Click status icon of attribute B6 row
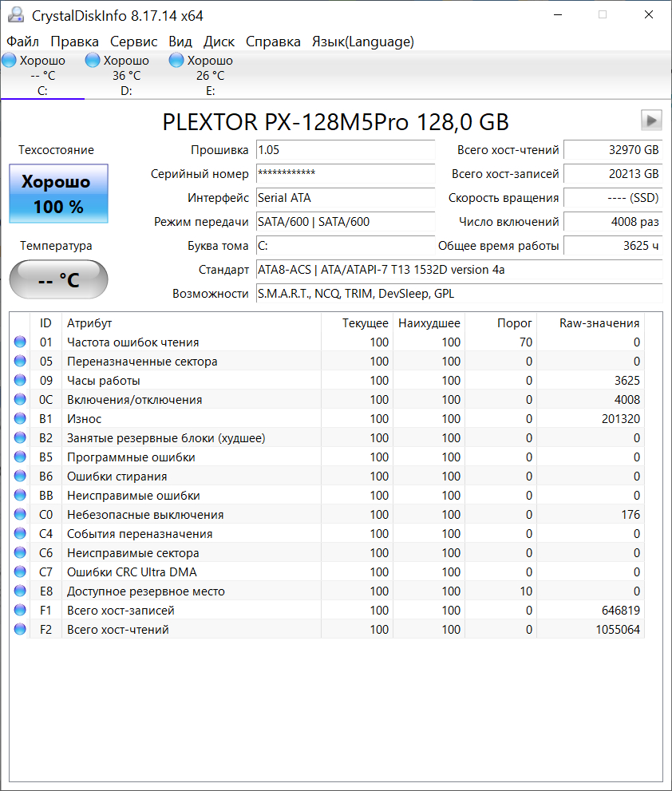672x791 pixels. coord(20,476)
